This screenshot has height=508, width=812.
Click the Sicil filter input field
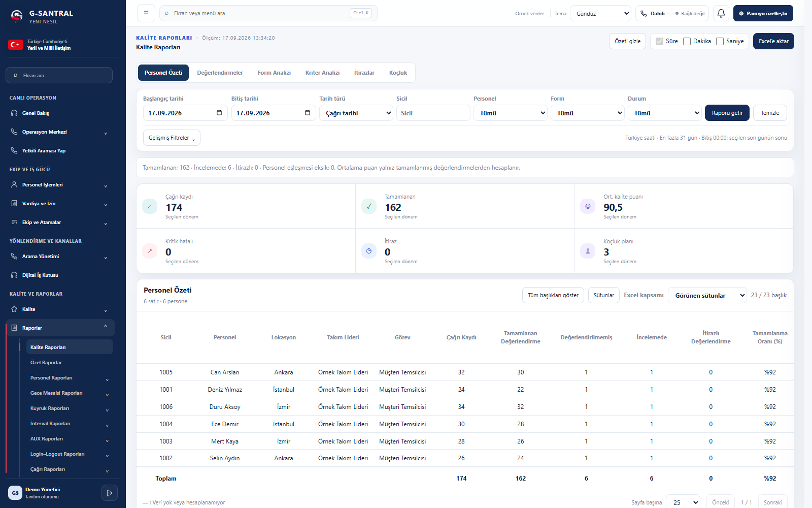coord(433,113)
